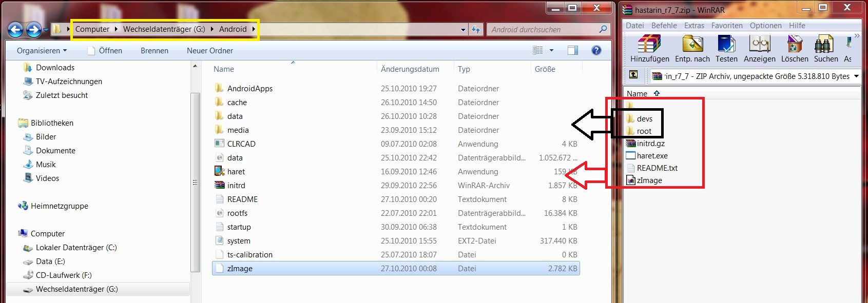The height and width of the screenshot is (303, 868).
Task: Open the Befehle menu in WinRAR
Action: (664, 26)
